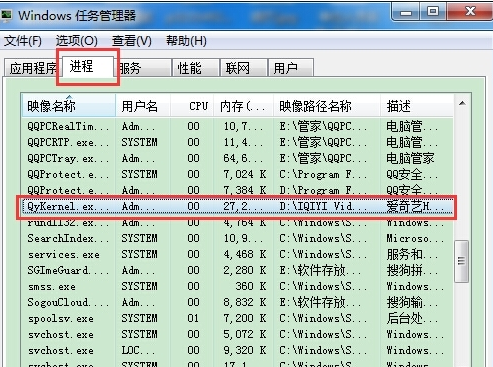Image resolution: width=493 pixels, height=367 pixels.
Task: Switch to the 应用程序 tab
Action: [33, 68]
